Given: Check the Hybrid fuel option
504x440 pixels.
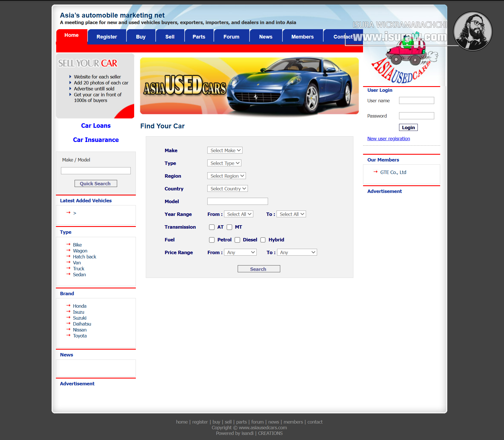Looking at the screenshot, I should tap(263, 240).
